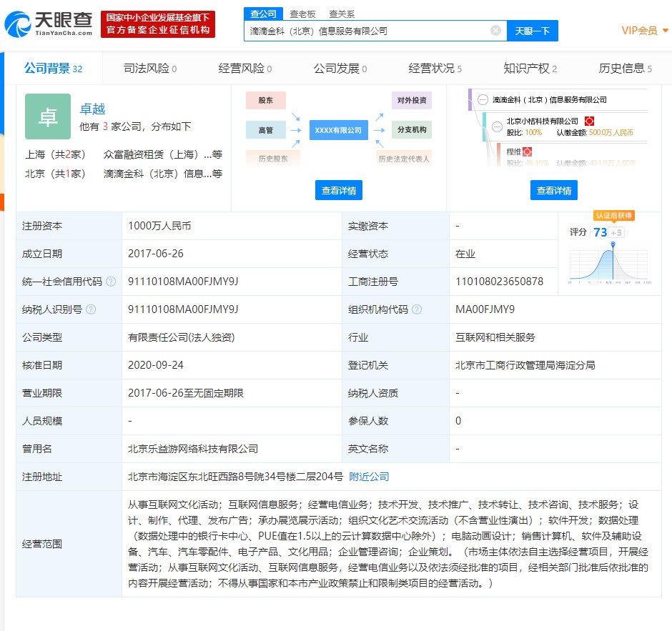Collapse the 北京小桔科技有限公司 tree node
The image size is (672, 631).
[497, 126]
